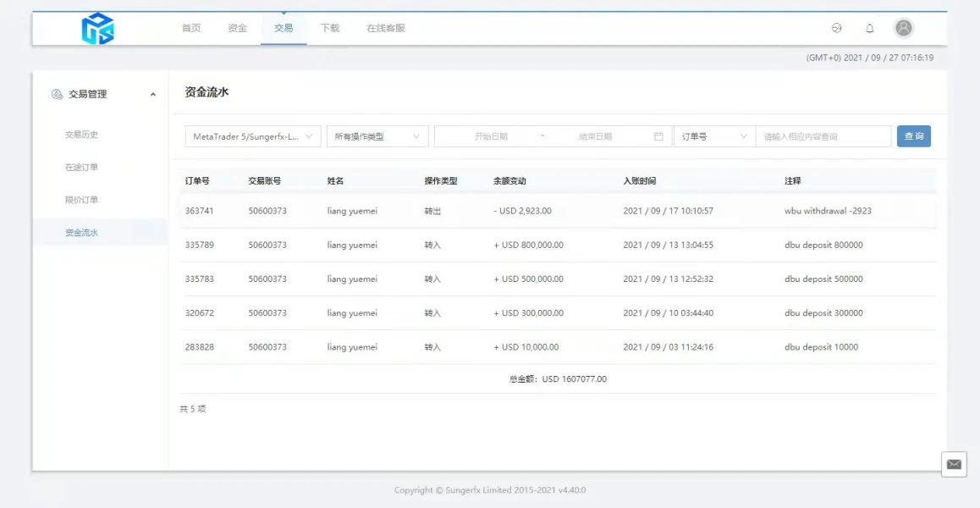Open the 在线客服 menu item
Image resolution: width=980 pixels, height=508 pixels.
(385, 28)
